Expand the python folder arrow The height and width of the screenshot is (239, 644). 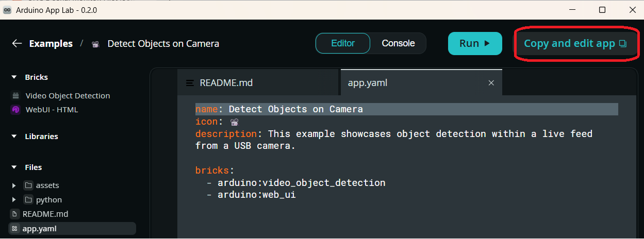(x=14, y=200)
